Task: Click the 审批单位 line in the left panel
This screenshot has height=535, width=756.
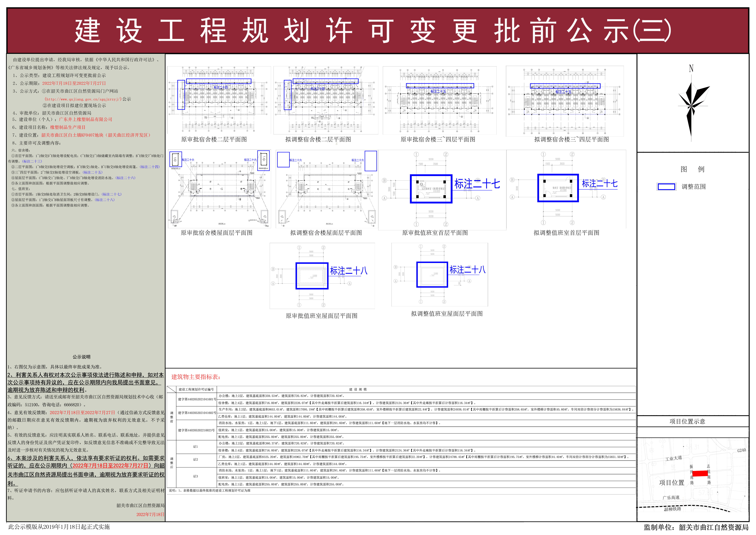Action: (x=52, y=113)
